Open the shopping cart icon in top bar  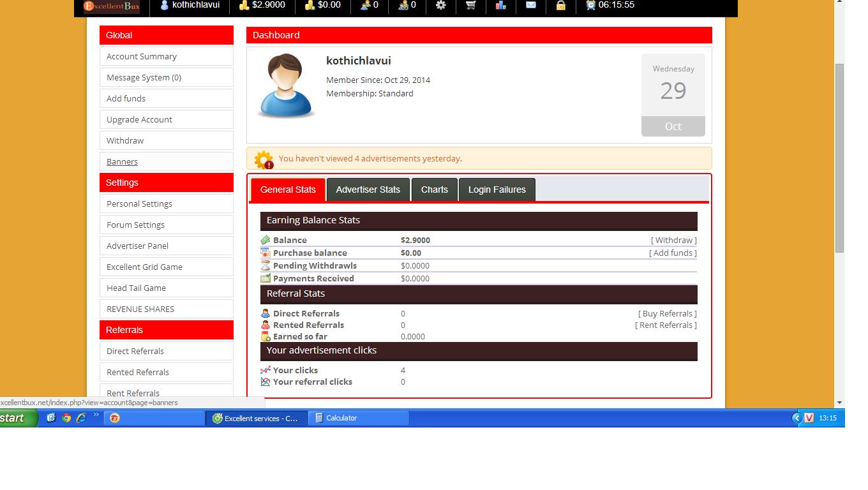tap(470, 5)
